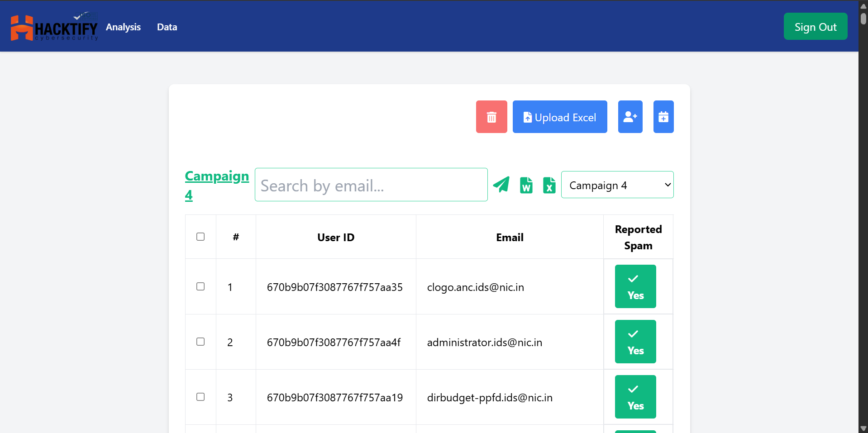Toggle the select-all header checkbox
868x433 pixels.
200,237
